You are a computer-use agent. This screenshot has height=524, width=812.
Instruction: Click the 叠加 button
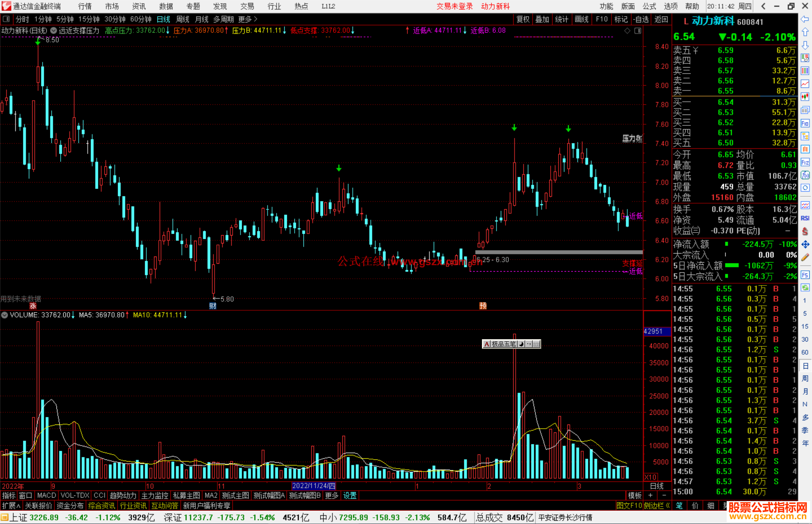[542, 19]
